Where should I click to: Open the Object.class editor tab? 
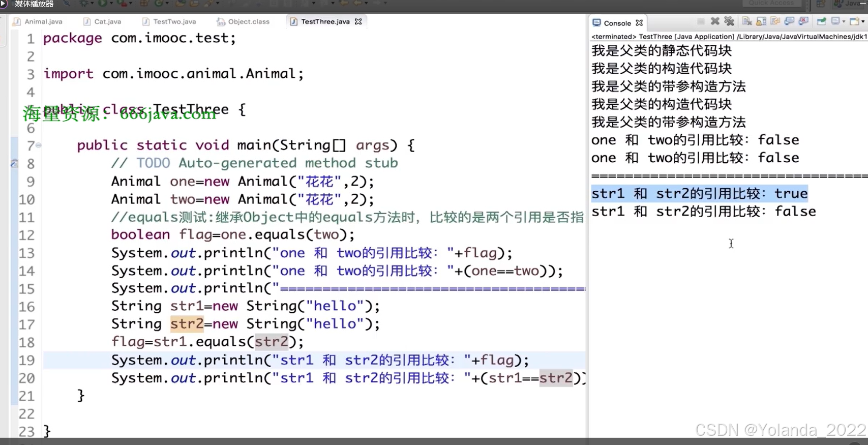(x=243, y=21)
